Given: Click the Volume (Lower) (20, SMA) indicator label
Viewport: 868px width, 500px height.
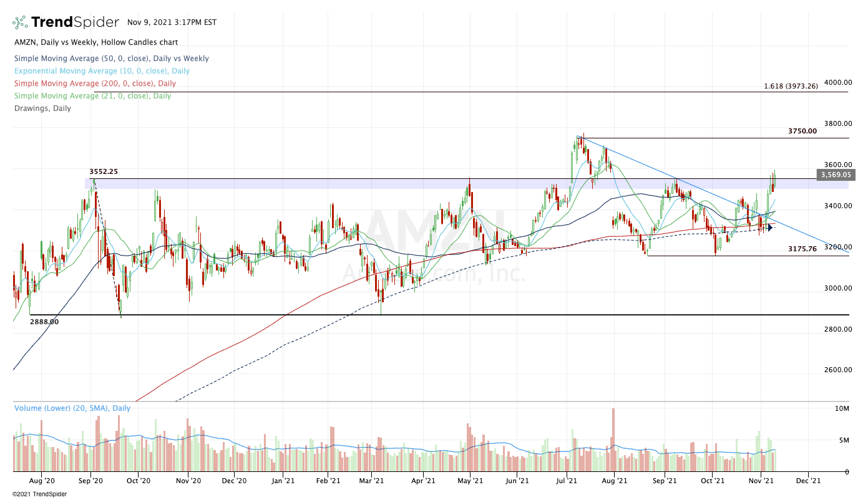Looking at the screenshot, I should (x=73, y=408).
